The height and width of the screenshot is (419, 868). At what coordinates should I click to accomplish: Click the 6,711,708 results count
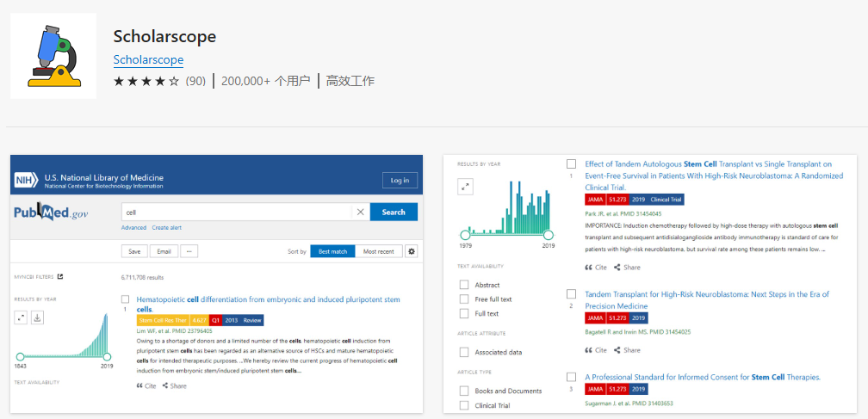(x=142, y=277)
